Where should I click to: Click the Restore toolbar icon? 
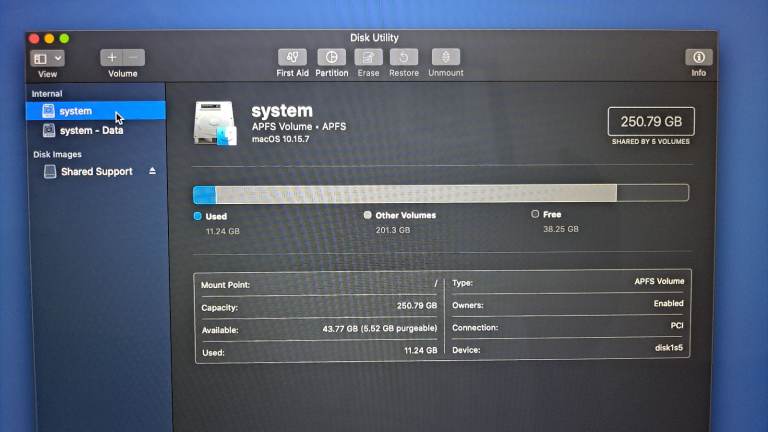coord(404,58)
